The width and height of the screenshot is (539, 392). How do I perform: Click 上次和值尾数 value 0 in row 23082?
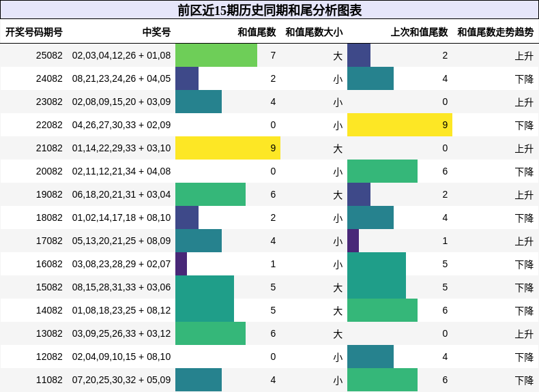tap(445, 102)
